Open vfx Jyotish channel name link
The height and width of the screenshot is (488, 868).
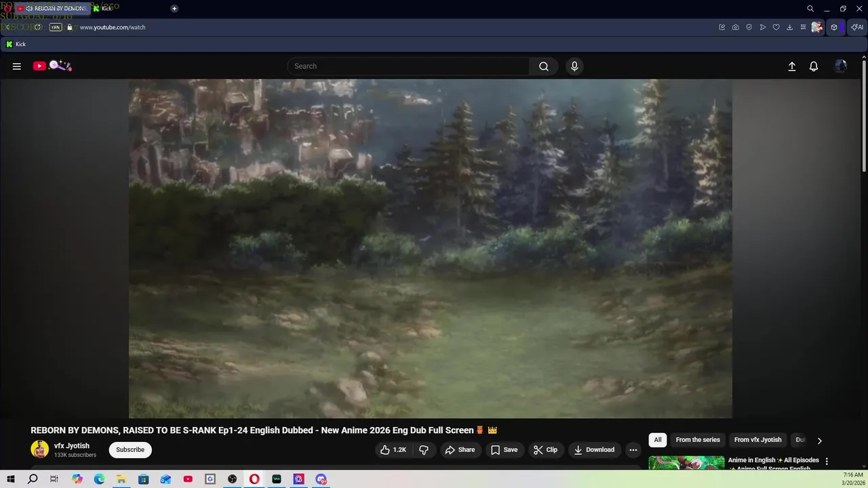72,446
